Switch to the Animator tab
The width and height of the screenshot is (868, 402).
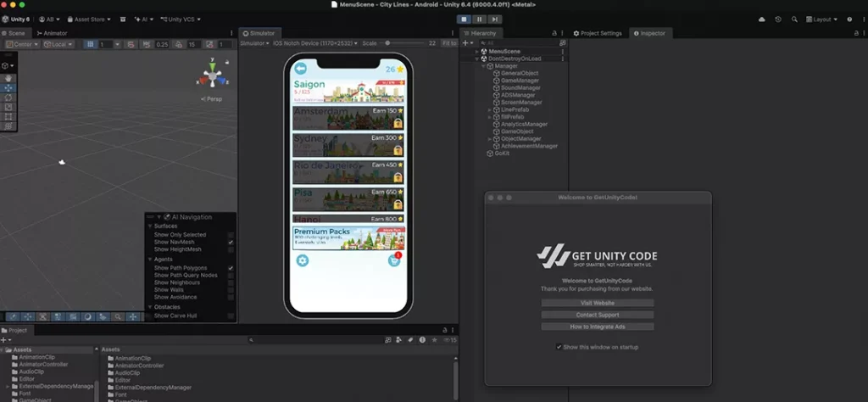coord(52,33)
